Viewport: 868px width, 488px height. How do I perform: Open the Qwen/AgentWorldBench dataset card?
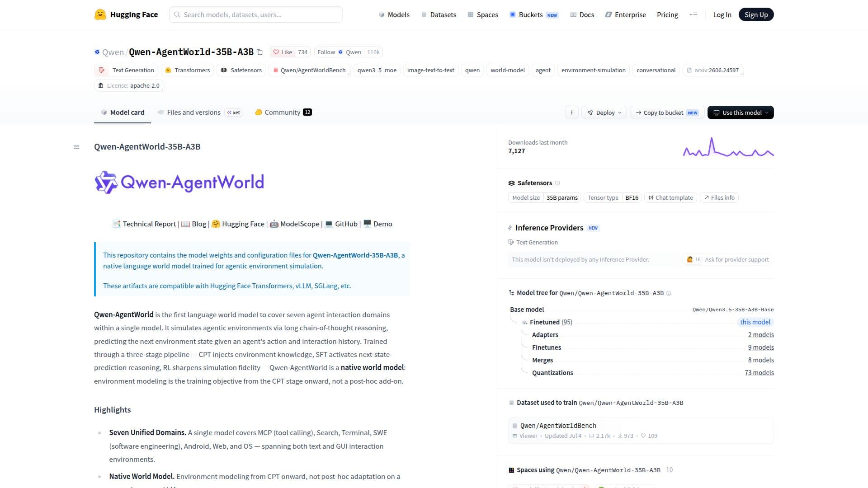[x=641, y=430]
